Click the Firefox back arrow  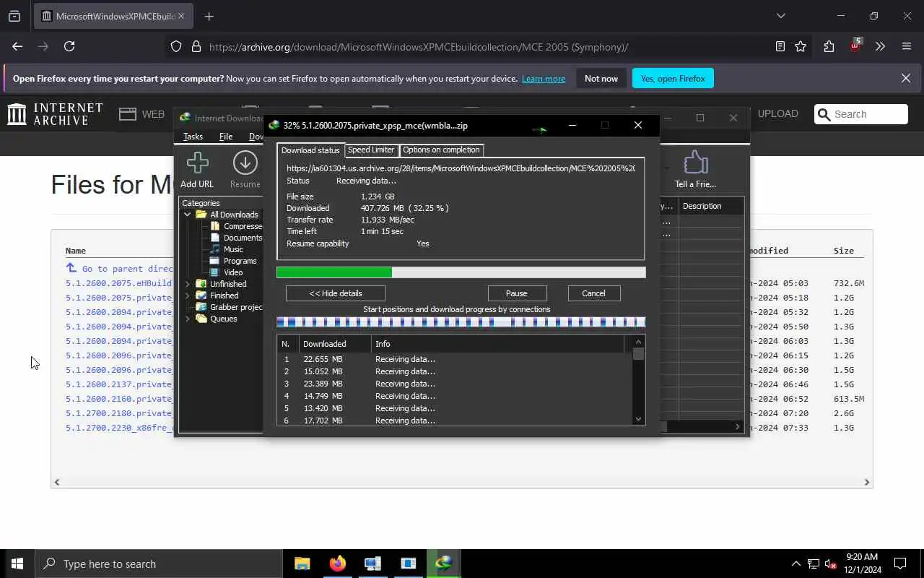[x=17, y=46]
